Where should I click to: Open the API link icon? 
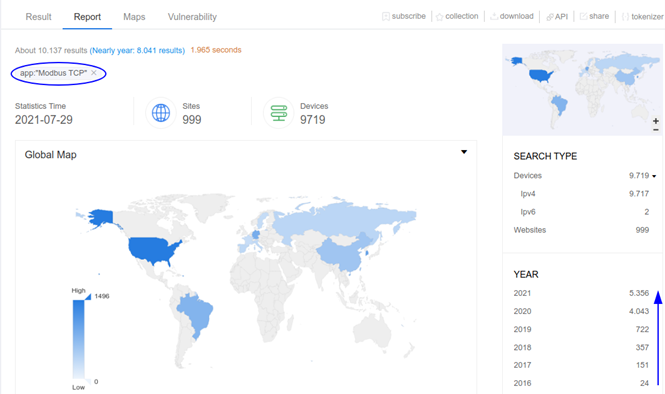click(550, 17)
